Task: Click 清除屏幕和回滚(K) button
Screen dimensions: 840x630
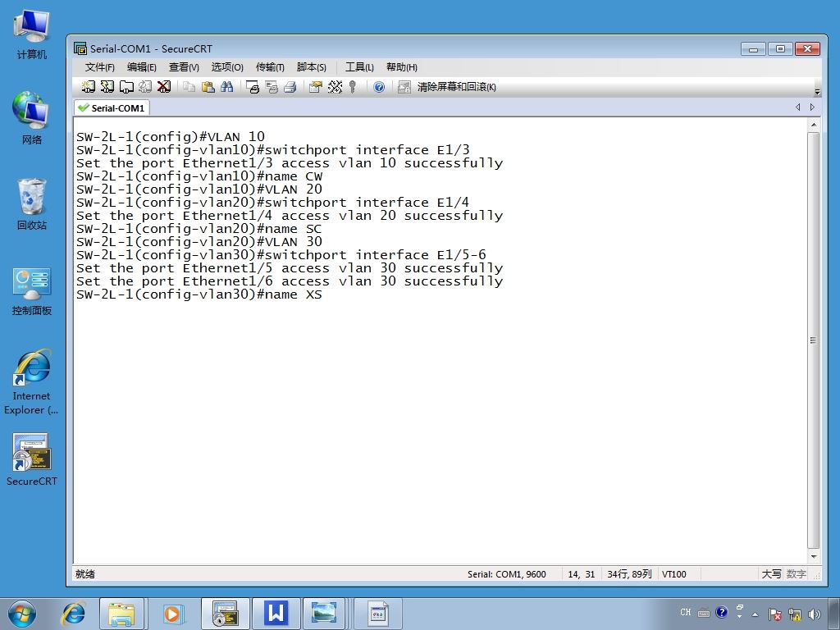Action: [x=456, y=87]
